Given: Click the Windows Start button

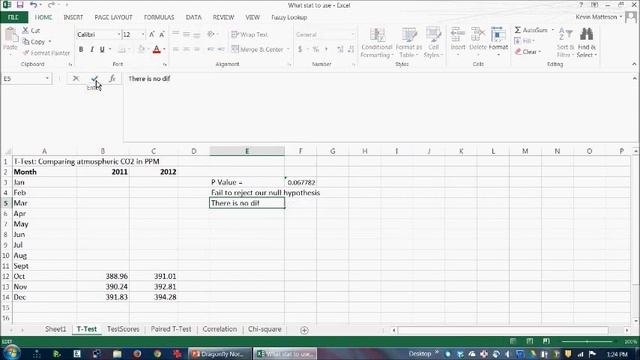Looking at the screenshot, I should pos(11,353).
